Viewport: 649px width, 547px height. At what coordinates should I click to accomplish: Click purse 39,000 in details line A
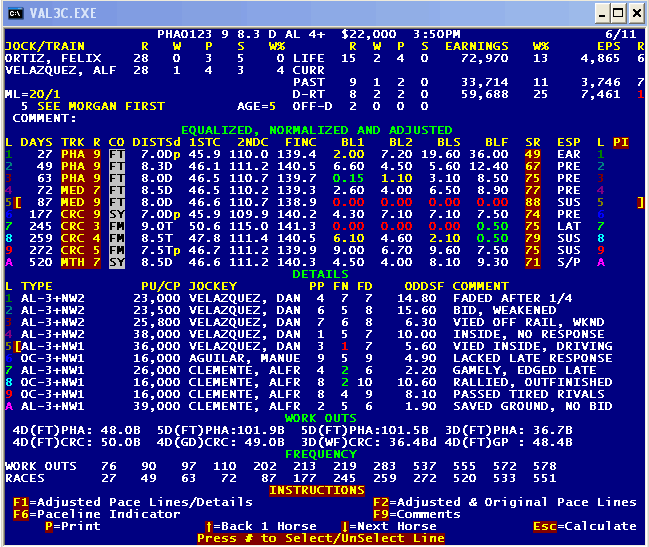(x=156, y=406)
